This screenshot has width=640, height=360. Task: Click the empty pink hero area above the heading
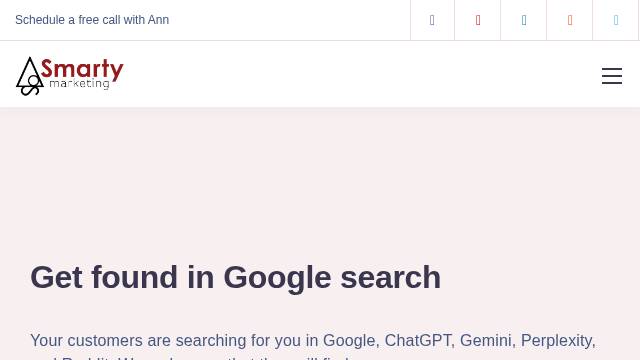320,180
